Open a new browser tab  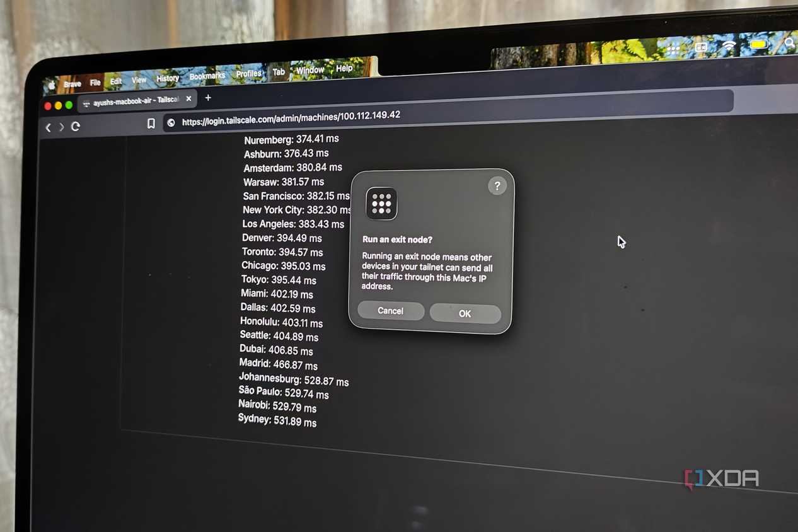208,98
